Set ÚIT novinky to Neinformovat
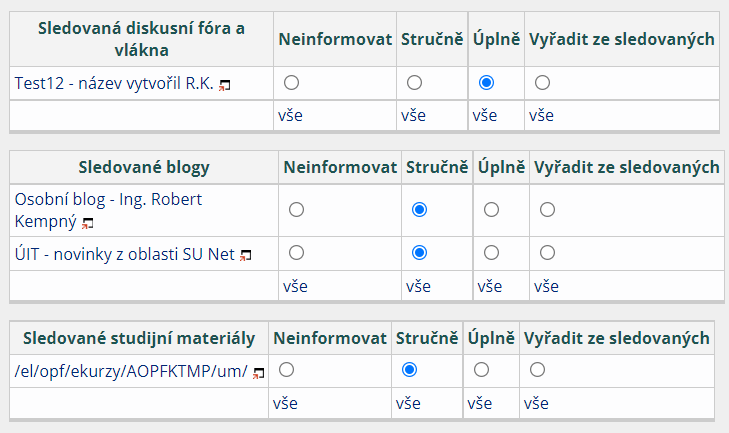The image size is (729, 433). point(296,253)
